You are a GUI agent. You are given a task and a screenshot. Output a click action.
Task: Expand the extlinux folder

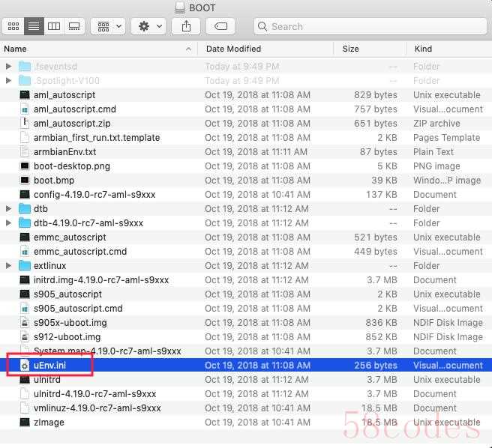9,266
